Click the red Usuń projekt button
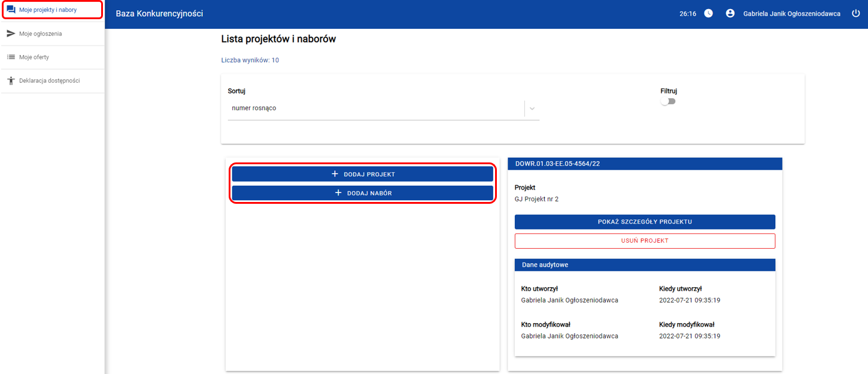Screen dimensions: 868x374 click(x=644, y=241)
